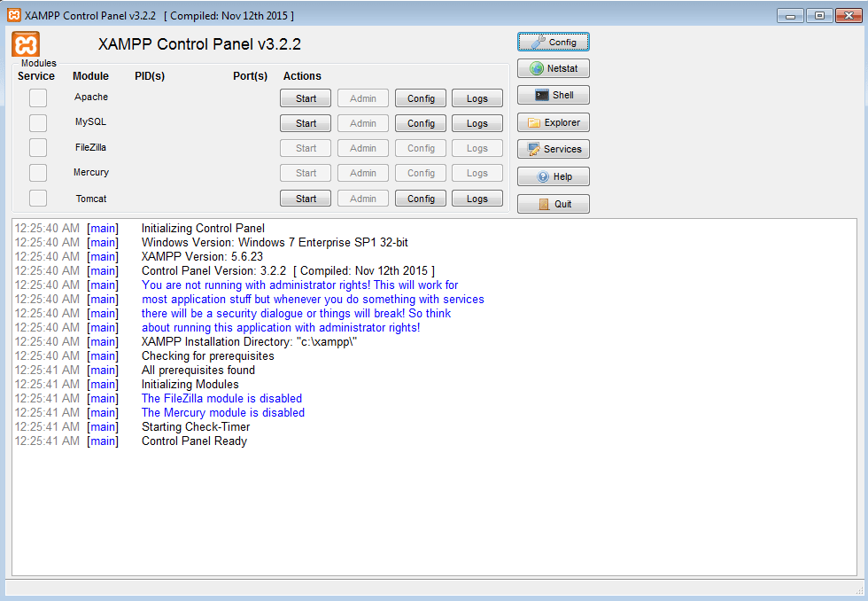
Task: Open Config for the Apache module
Action: tap(420, 98)
